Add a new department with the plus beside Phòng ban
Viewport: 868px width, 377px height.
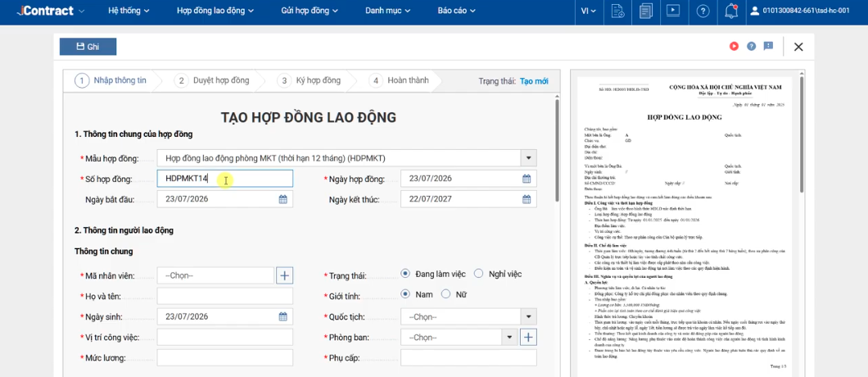(529, 337)
